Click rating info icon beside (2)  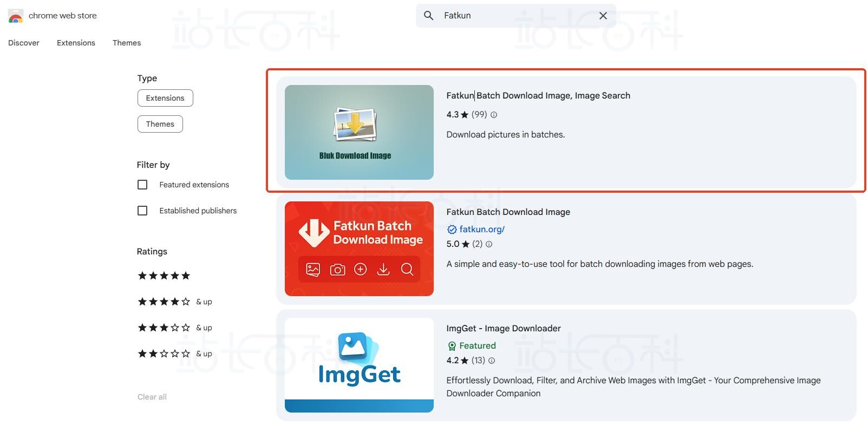[489, 244]
